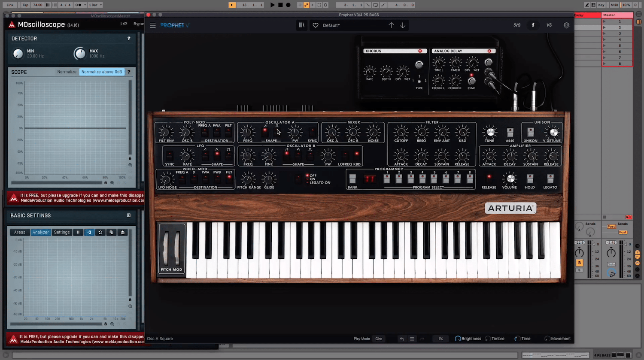Click the Tap tempo button
Image resolution: width=644 pixels, height=360 pixels.
pyautogui.click(x=25, y=5)
